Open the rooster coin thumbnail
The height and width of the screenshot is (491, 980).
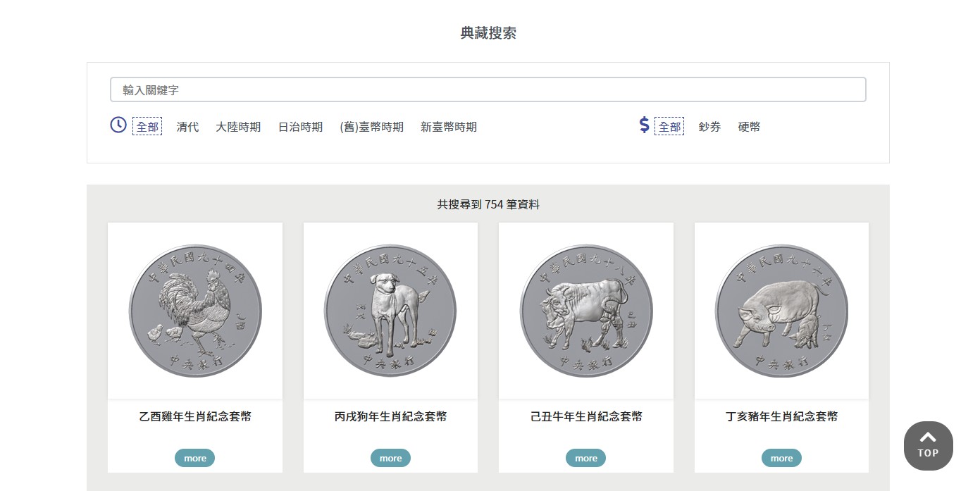click(195, 311)
